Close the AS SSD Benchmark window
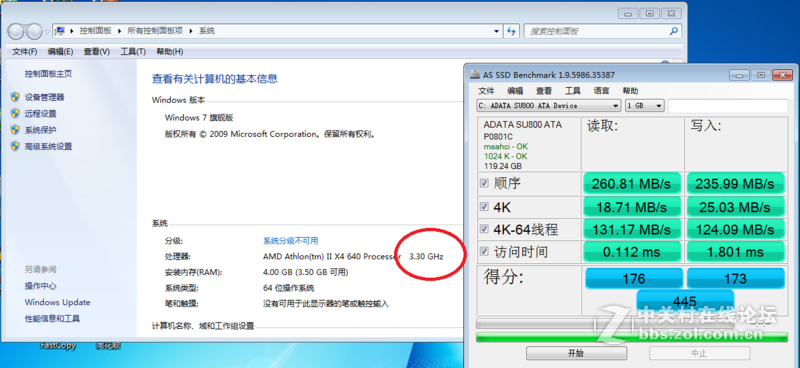 (782, 75)
